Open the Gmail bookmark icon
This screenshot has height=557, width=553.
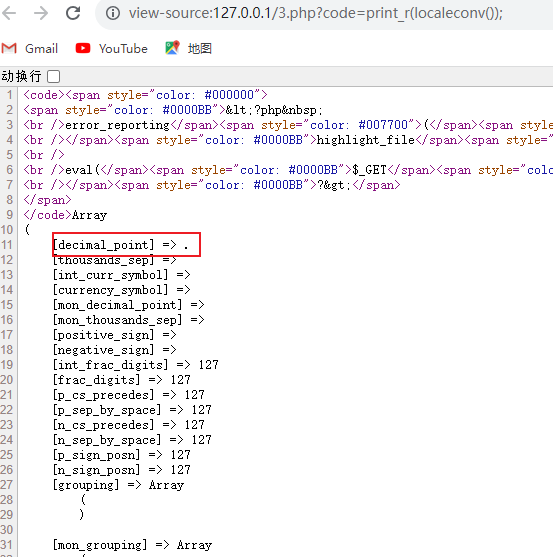pyautogui.click(x=9, y=48)
